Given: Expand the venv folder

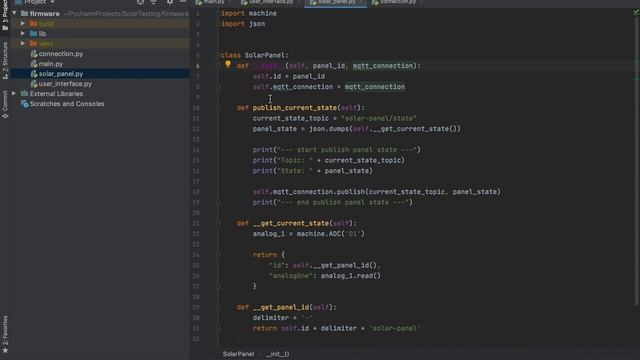Looking at the screenshot, I should (x=23, y=43).
